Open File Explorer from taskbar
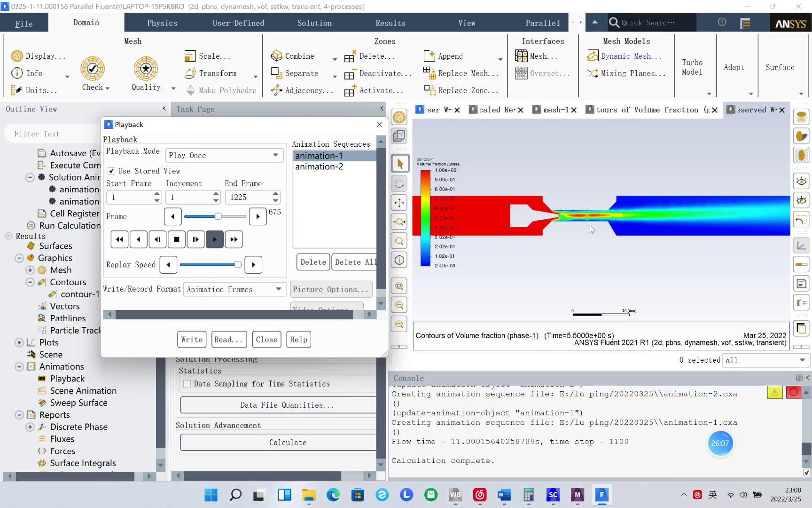Screen dimensions: 812x508 [x=309, y=495]
